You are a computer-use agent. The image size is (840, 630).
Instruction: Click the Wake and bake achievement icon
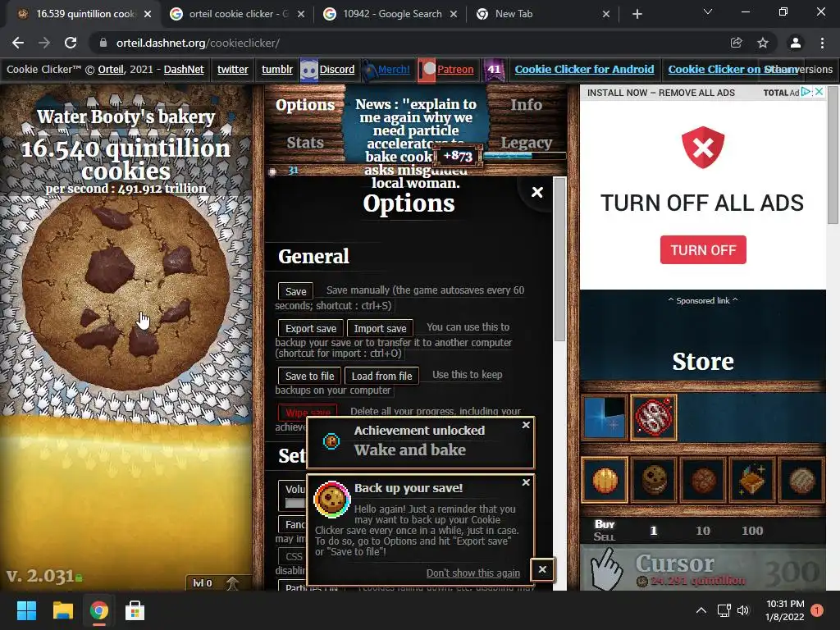[x=331, y=441]
